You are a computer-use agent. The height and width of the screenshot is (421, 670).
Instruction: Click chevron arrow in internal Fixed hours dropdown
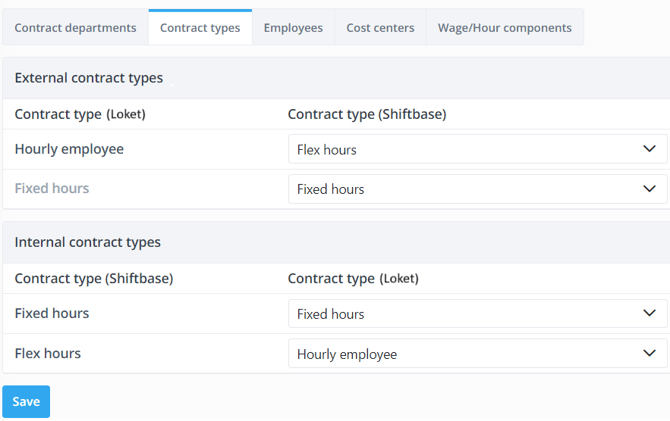(649, 314)
